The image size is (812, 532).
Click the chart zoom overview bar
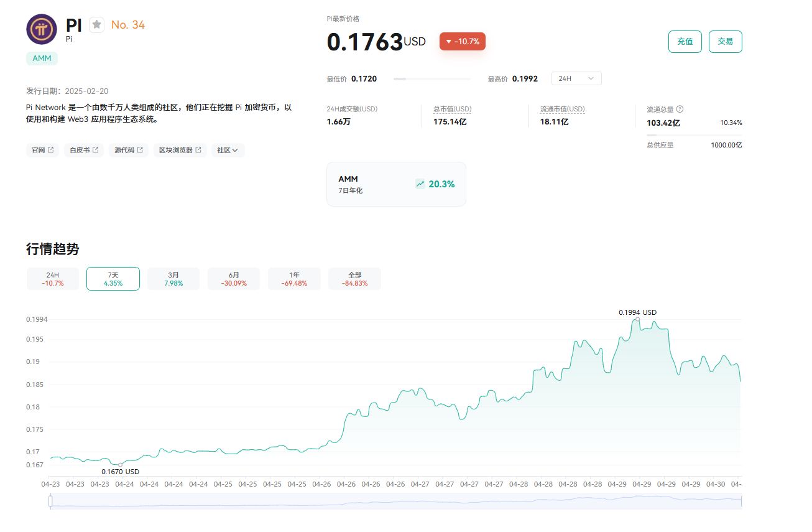[x=396, y=501]
